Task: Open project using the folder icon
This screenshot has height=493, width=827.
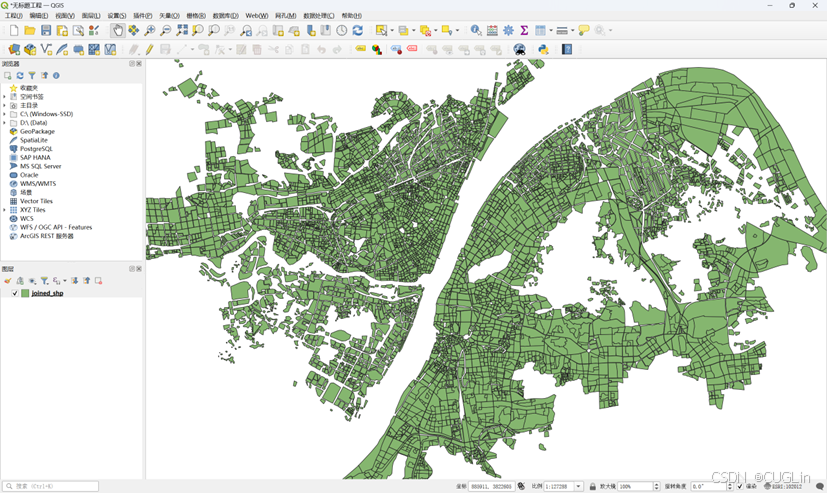Action: 30,31
